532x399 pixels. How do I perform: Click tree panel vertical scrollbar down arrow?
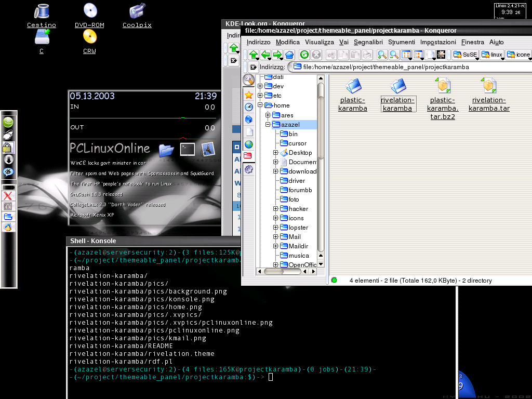click(321, 264)
